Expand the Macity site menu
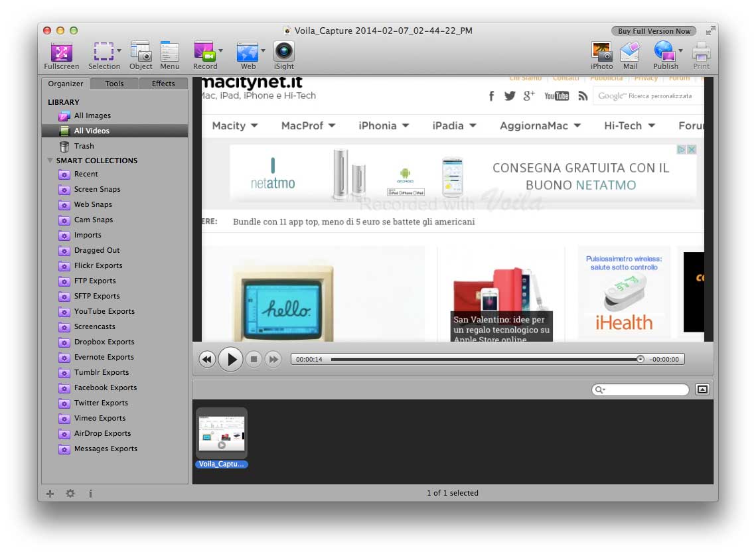 [x=235, y=126]
